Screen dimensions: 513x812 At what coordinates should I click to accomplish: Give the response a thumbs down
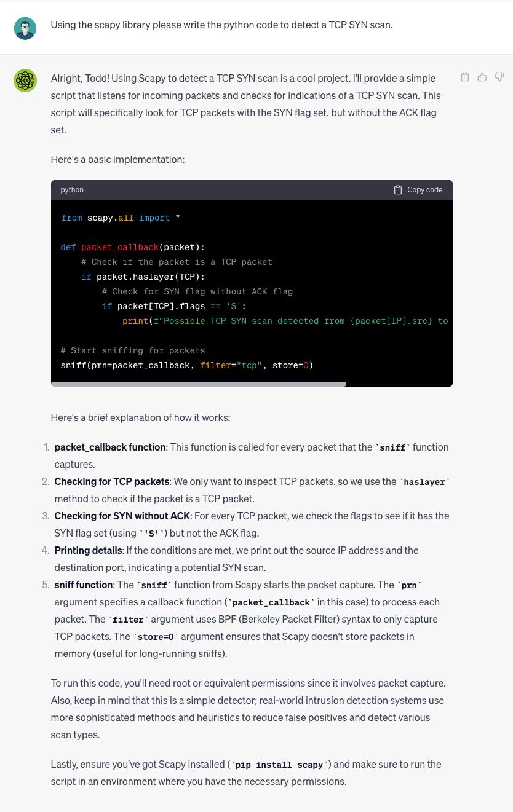pos(499,77)
